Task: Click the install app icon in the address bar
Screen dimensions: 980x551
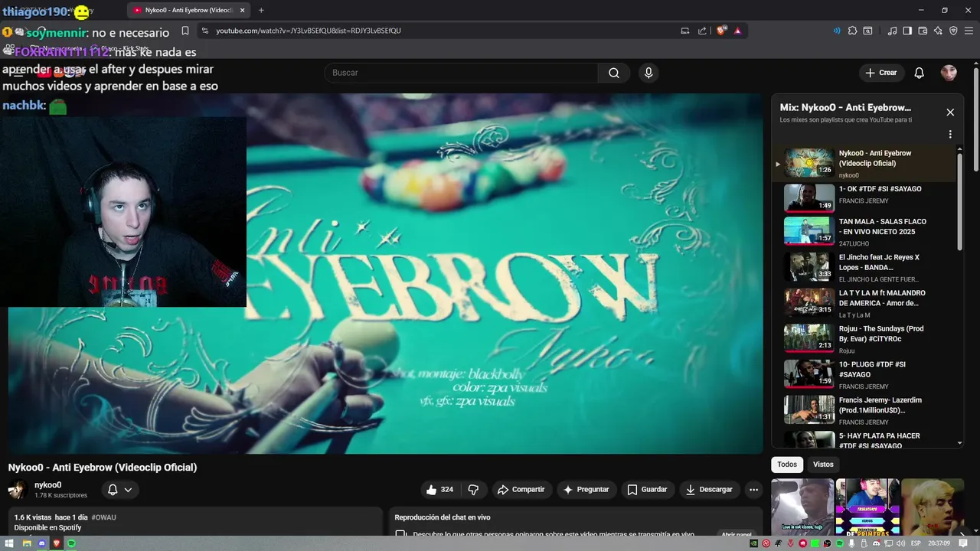Action: pyautogui.click(x=685, y=31)
